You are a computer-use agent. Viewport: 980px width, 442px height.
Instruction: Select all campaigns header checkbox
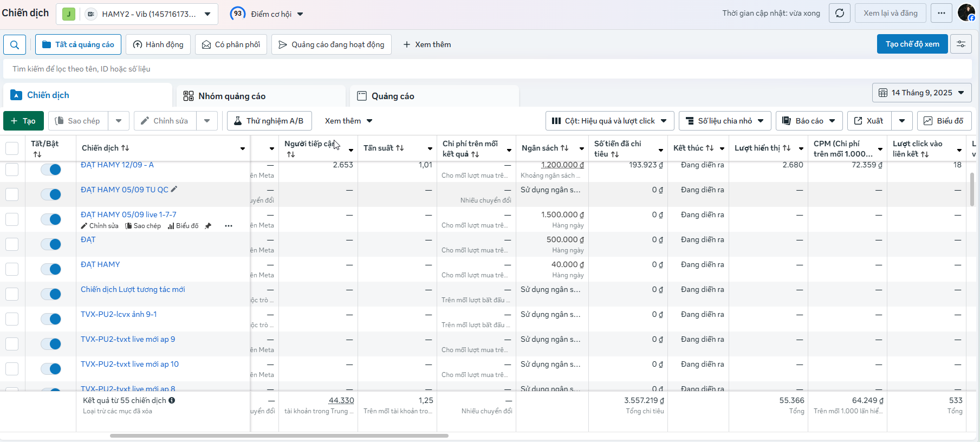tap(12, 148)
